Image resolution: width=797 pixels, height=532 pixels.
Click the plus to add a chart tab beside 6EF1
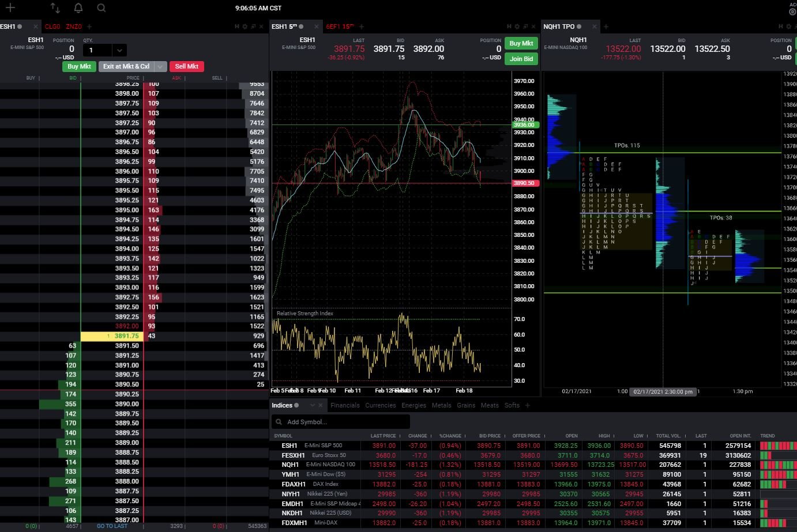coord(361,27)
